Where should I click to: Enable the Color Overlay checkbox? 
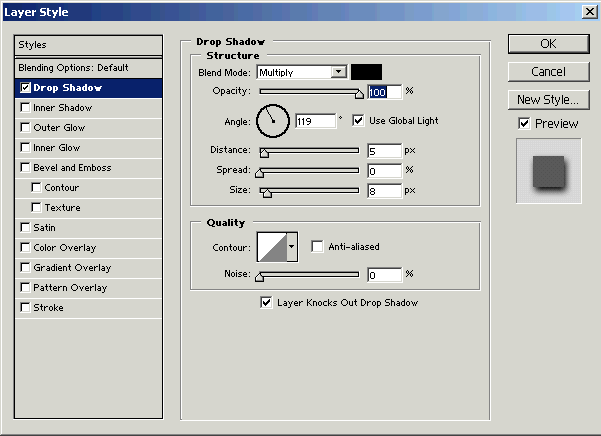click(25, 248)
